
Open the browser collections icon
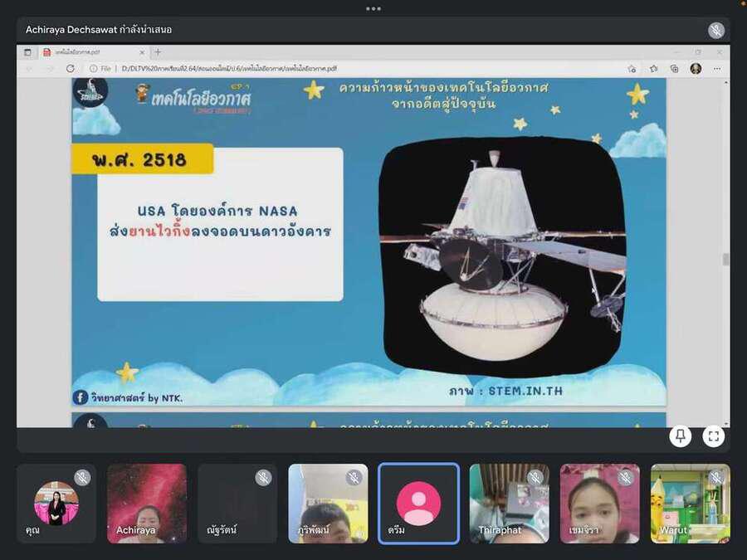[x=674, y=69]
